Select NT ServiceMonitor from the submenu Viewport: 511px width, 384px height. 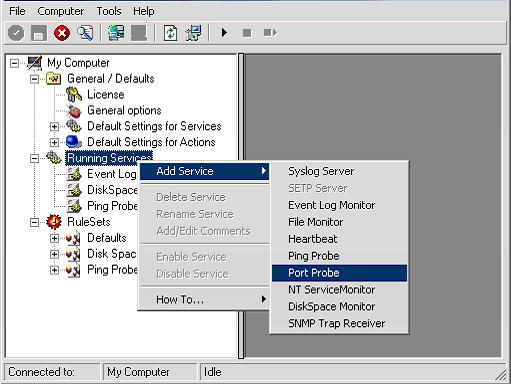pos(339,290)
